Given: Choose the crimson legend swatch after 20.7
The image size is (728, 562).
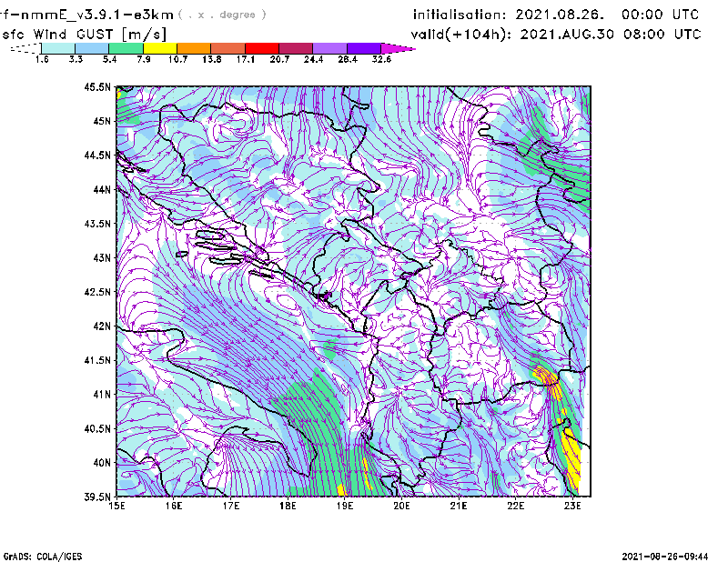Looking at the screenshot, I should [x=296, y=48].
